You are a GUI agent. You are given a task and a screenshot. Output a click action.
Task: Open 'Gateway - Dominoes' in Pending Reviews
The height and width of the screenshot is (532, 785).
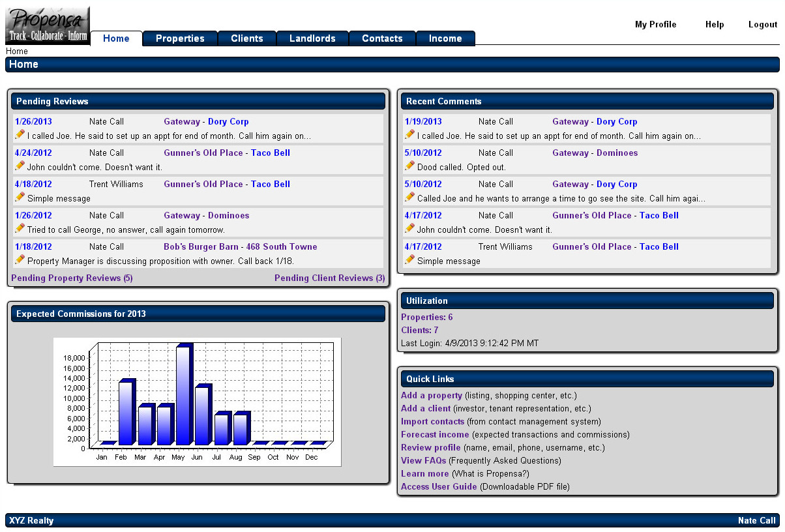207,216
